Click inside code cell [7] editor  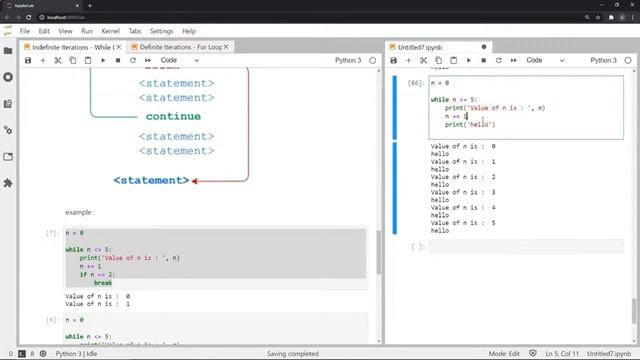(216, 258)
